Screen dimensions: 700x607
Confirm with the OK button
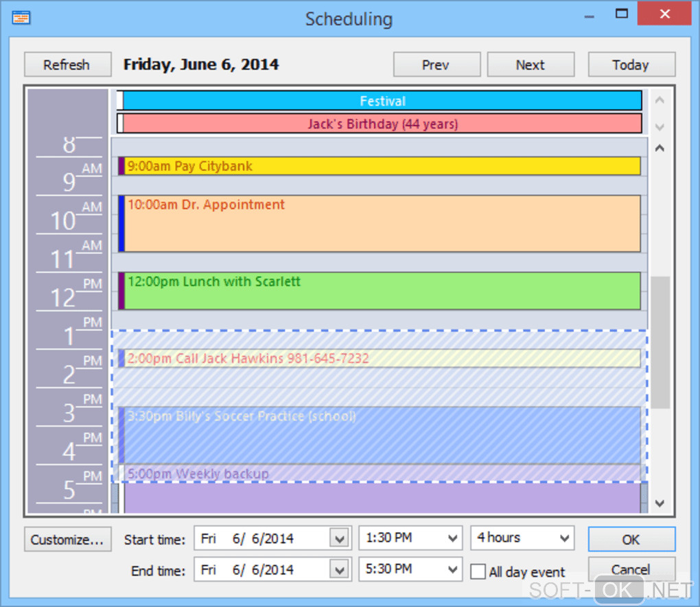point(631,540)
